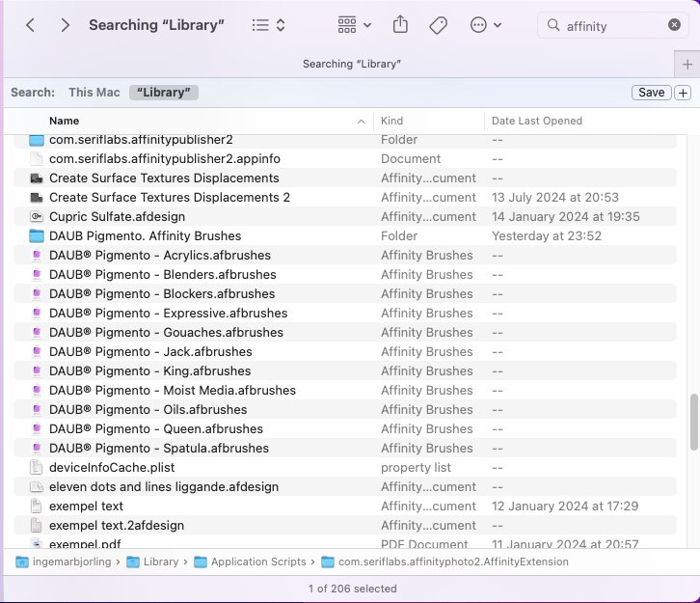
Task: Click Cupric Sulfate.afdesign file icon
Action: coord(37,217)
